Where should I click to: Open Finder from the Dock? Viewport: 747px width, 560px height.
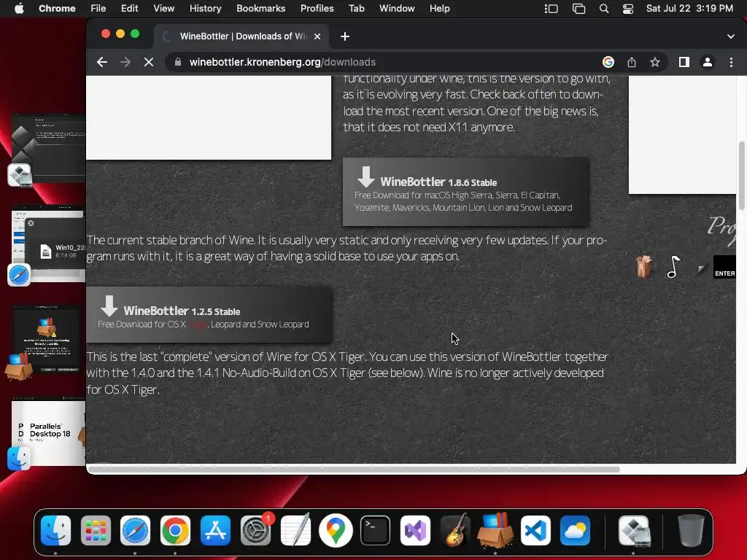click(55, 531)
